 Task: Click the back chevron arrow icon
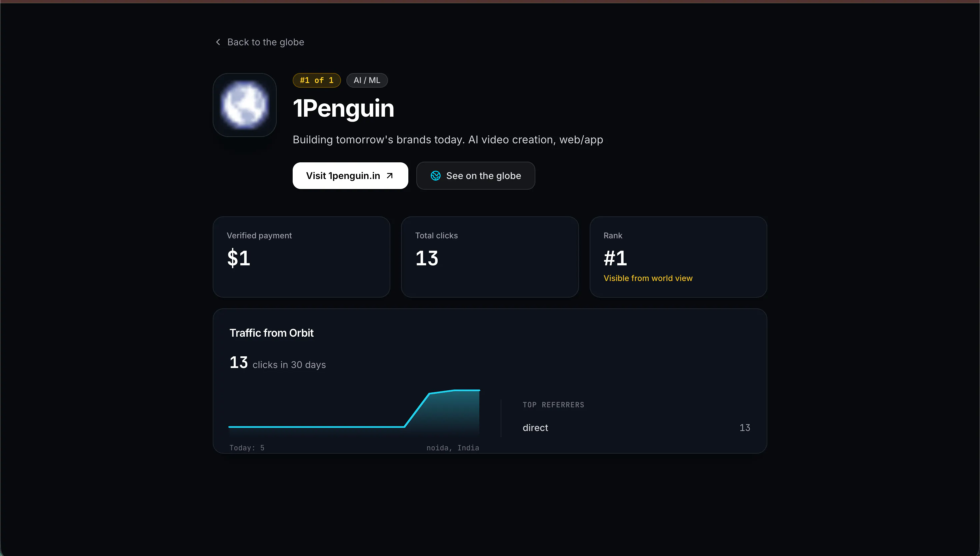coord(218,42)
